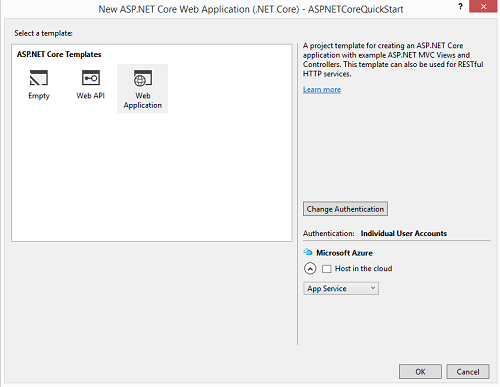Click the Change Authentication button
Screen dimensions: 500x387
pyautogui.click(x=345, y=209)
